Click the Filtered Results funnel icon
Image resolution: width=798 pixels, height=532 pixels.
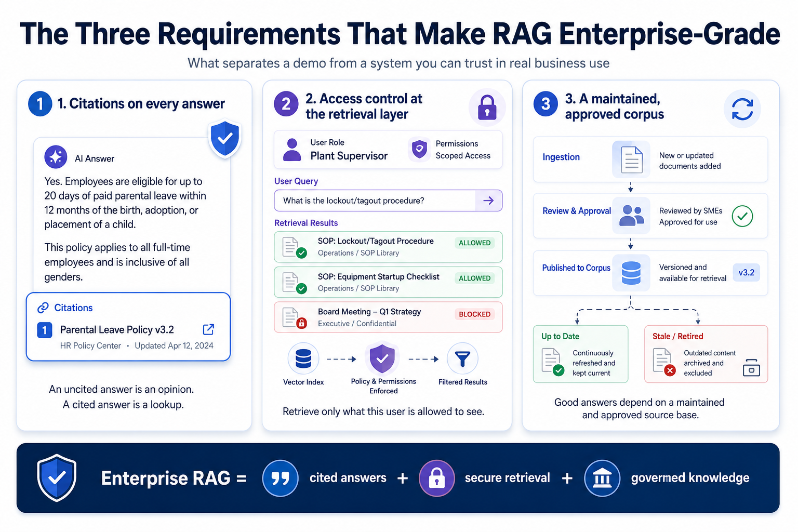462,358
